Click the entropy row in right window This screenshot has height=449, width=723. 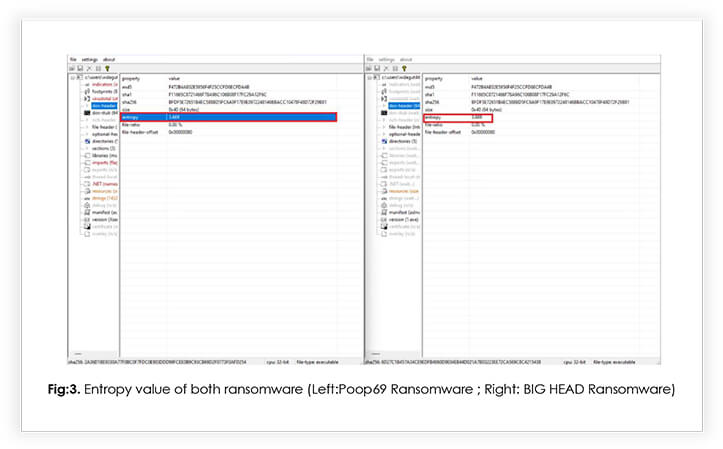click(458, 118)
